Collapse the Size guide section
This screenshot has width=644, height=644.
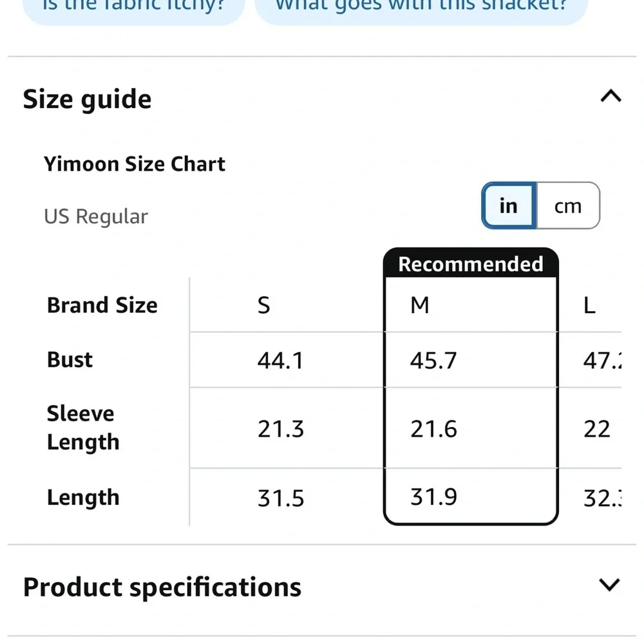pyautogui.click(x=611, y=97)
